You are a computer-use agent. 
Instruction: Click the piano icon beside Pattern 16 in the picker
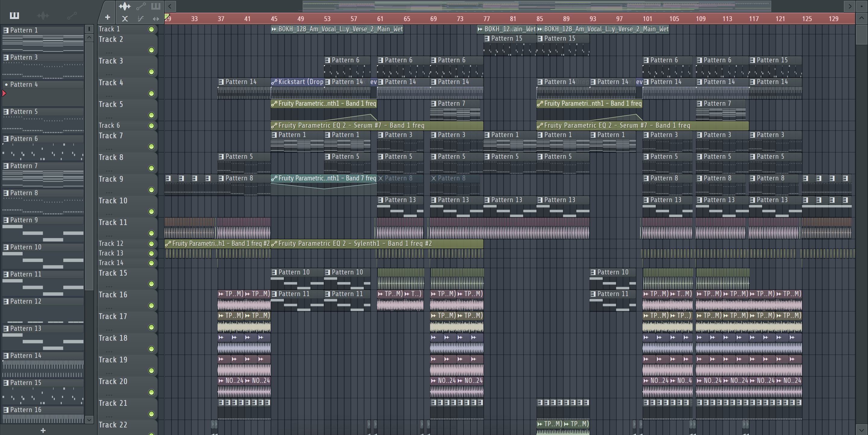(x=6, y=410)
